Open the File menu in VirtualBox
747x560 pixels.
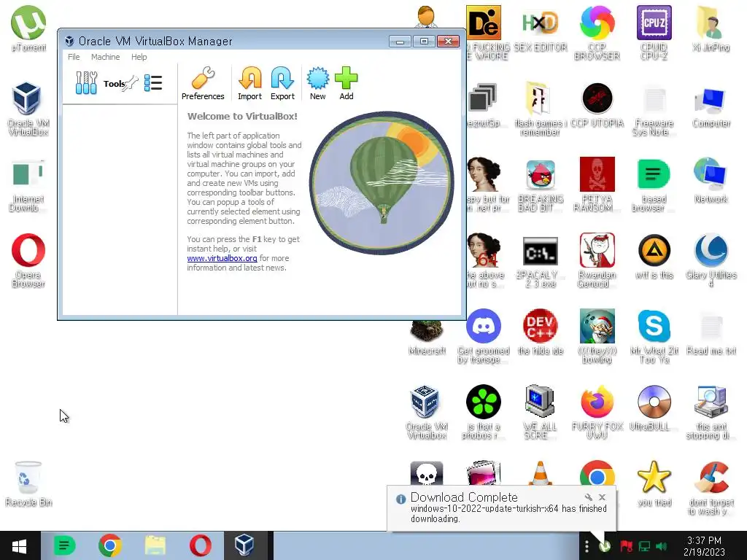click(74, 57)
